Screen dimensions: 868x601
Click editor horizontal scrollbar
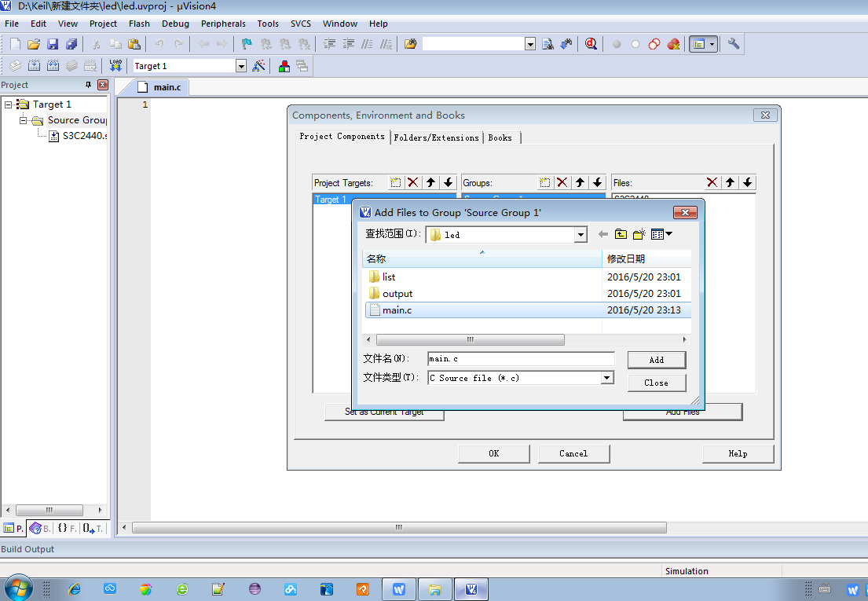click(399, 528)
